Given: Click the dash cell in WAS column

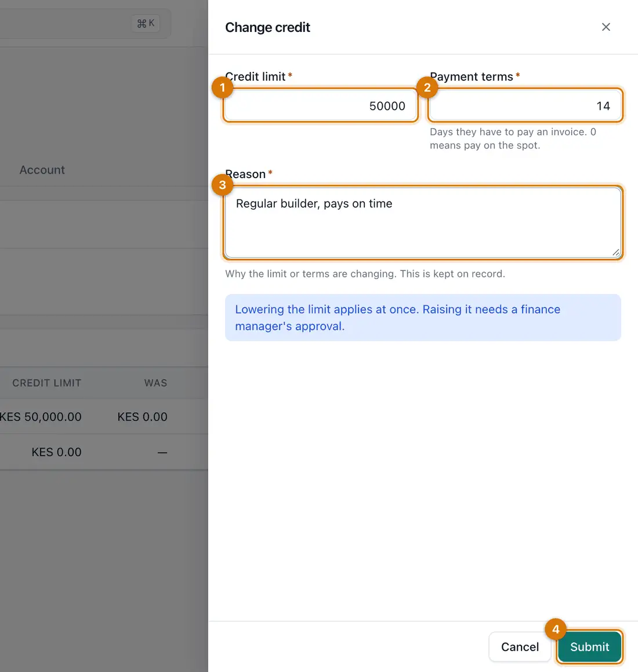Looking at the screenshot, I should coord(162,452).
